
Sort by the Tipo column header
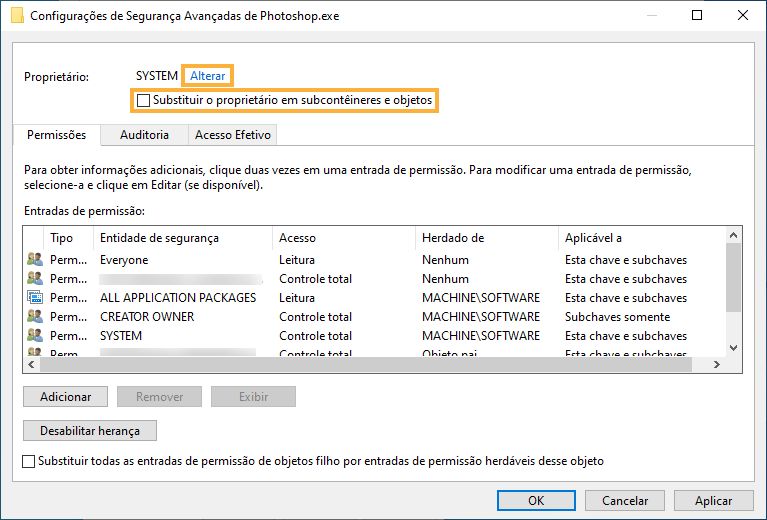[68, 238]
